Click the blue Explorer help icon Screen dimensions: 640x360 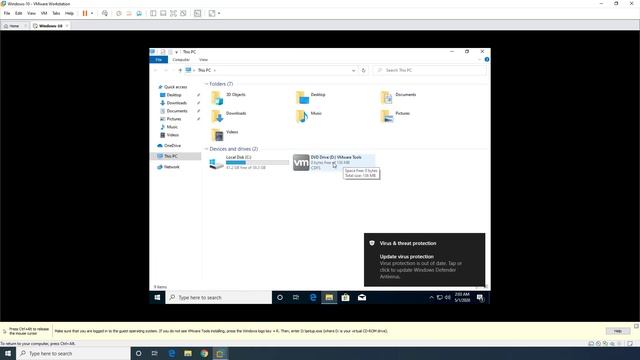point(487,60)
